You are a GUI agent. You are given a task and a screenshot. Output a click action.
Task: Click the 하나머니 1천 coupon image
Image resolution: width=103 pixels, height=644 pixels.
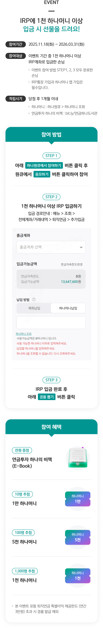tap(77, 576)
